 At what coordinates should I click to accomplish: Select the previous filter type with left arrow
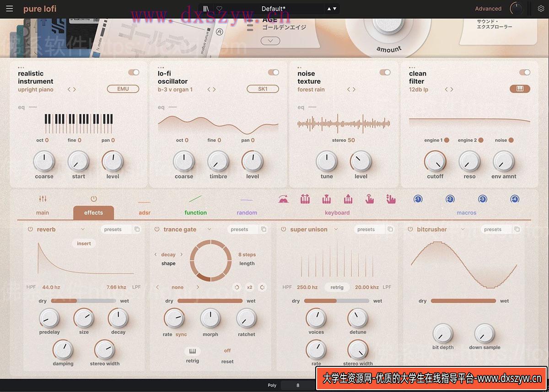click(x=447, y=90)
